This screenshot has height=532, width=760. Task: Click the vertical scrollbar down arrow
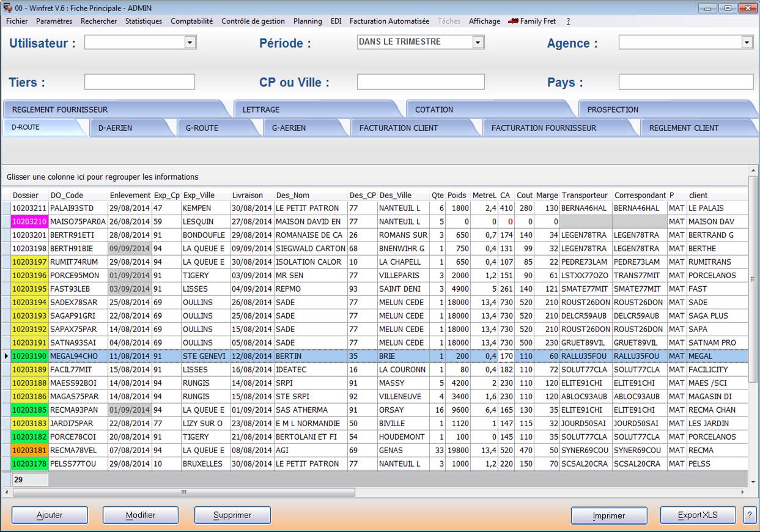753,482
